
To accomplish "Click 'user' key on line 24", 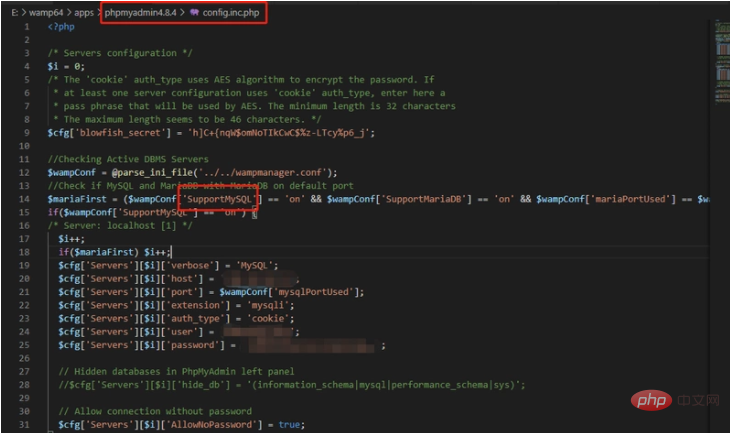I will (x=182, y=332).
